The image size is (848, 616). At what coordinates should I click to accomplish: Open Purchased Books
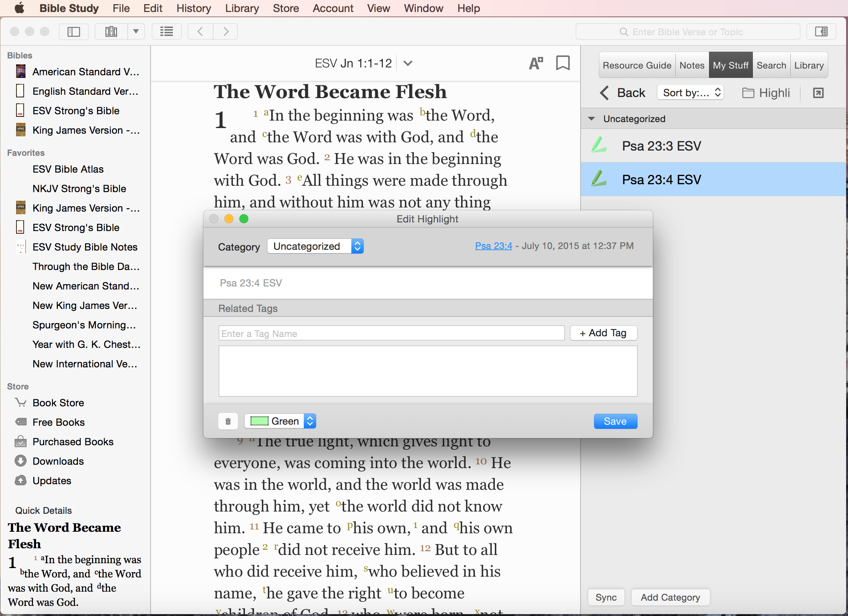73,441
